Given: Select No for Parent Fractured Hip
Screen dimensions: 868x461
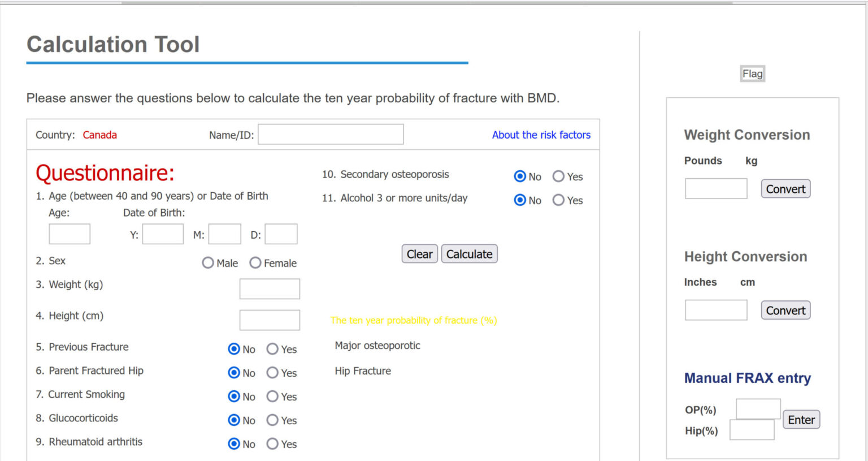Looking at the screenshot, I should (233, 373).
